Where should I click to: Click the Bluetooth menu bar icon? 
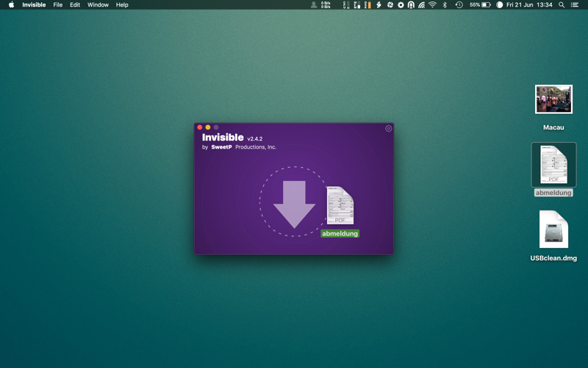(445, 5)
